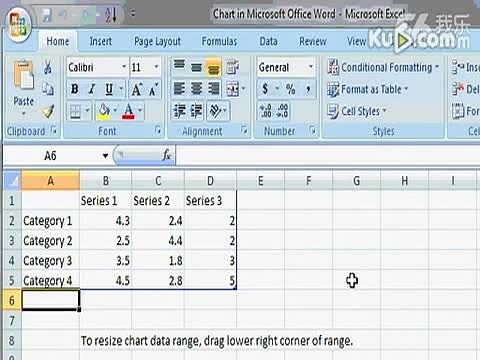Select the Series 2 header cell
The image size is (480, 360).
point(158,201)
